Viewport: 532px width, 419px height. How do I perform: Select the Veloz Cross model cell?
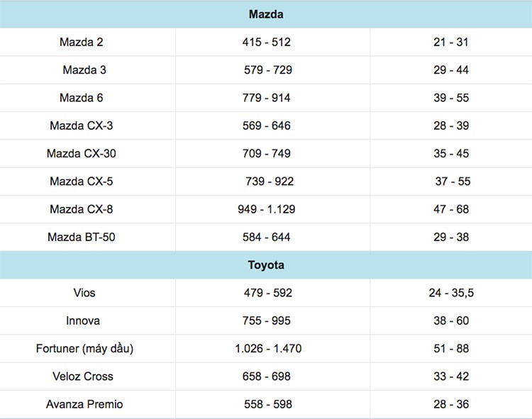click(x=83, y=376)
